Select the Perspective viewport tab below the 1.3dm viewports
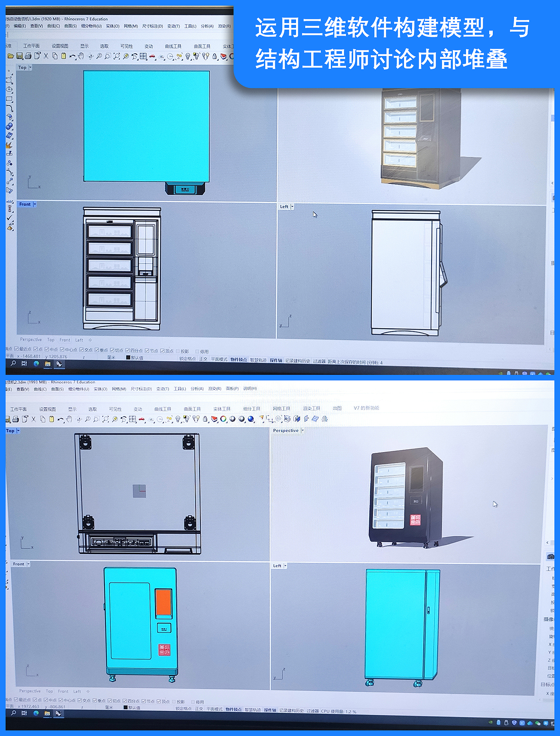 click(31, 340)
